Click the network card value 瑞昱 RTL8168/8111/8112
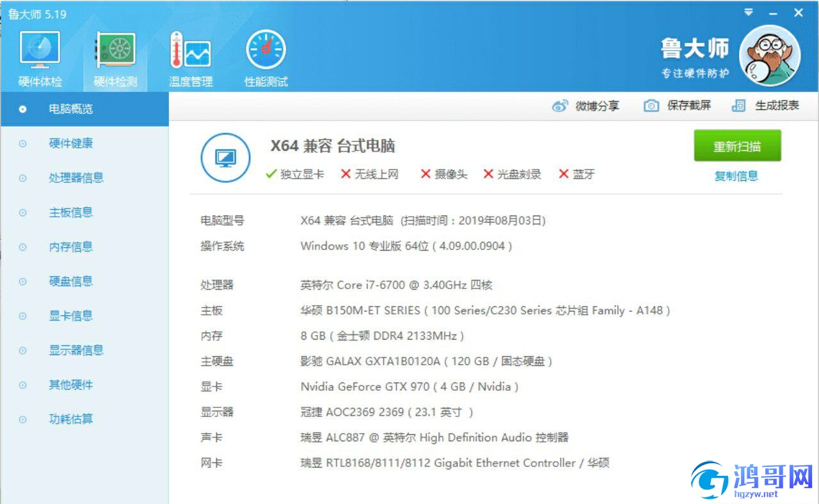Screen dimensions: 819x504 click(x=455, y=463)
